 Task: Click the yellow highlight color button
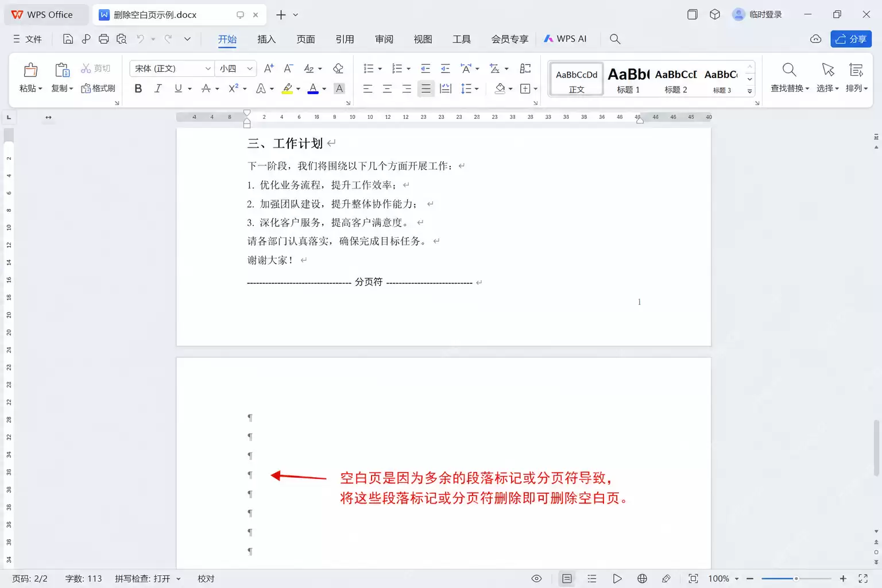point(288,88)
